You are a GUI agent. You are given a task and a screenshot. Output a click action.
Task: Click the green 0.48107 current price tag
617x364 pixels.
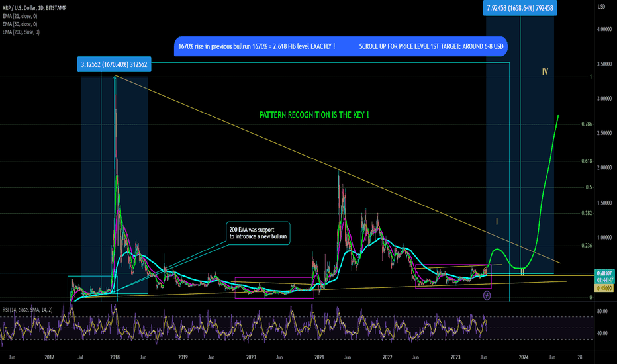pyautogui.click(x=605, y=273)
